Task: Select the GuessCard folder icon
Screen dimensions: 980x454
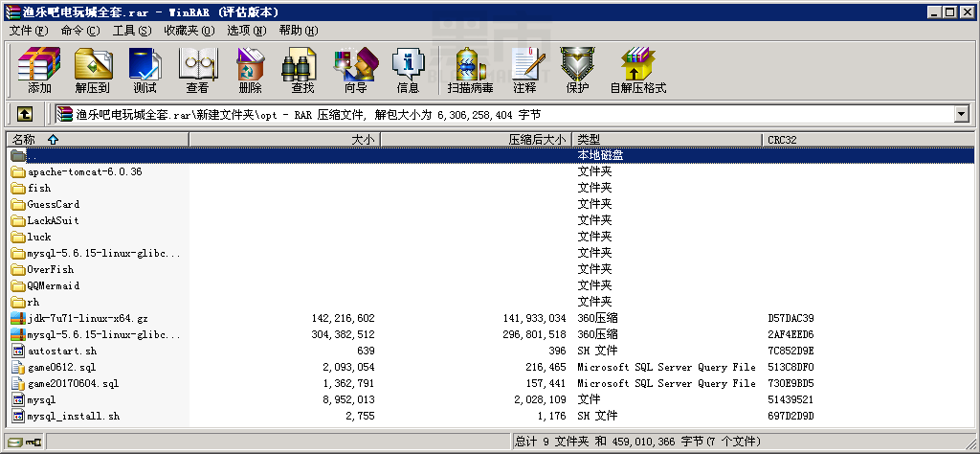Action: click(18, 204)
